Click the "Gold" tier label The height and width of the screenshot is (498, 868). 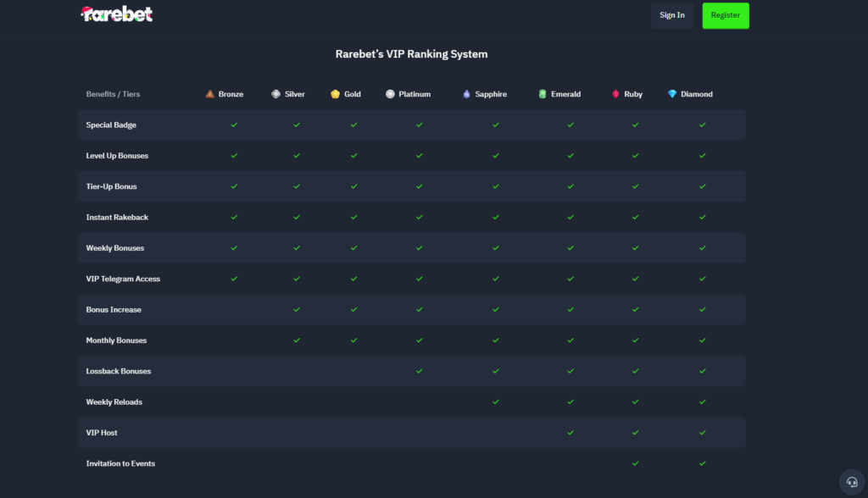[x=353, y=94]
